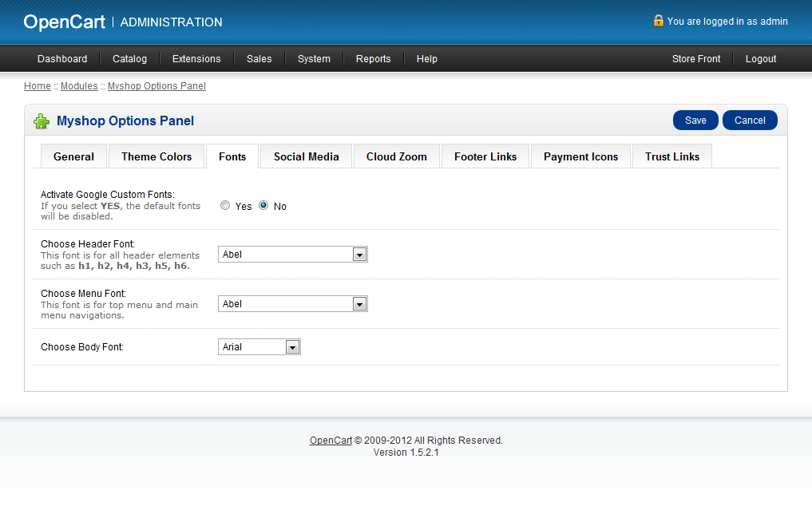Viewport: 812px width, 506px height.
Task: Open the OpenCart footer link
Action: [x=331, y=441]
